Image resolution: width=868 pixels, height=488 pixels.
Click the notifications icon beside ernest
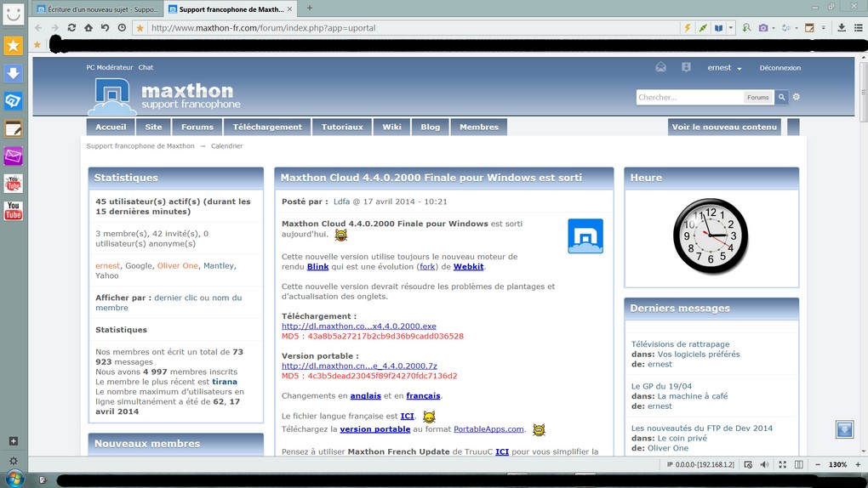(687, 67)
